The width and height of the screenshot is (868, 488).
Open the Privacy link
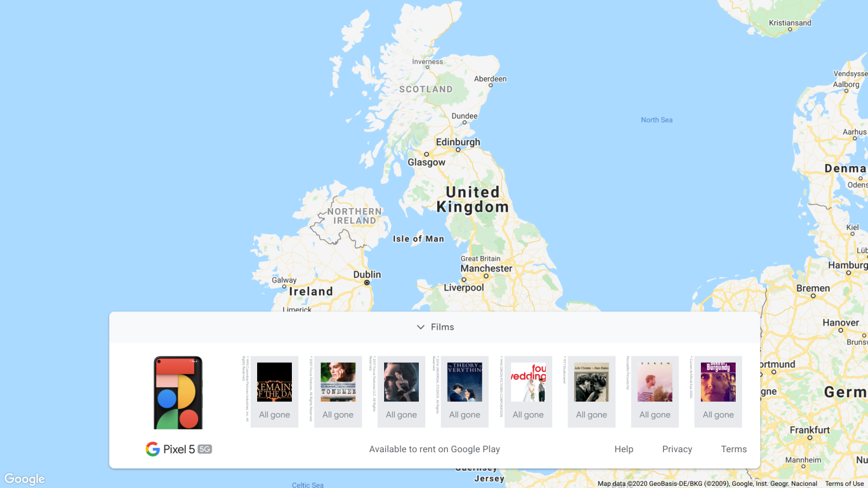coord(677,449)
